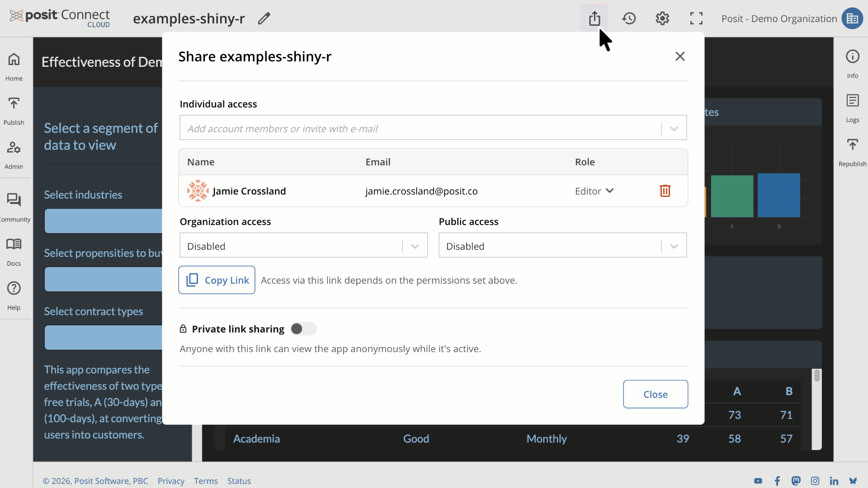Screen dimensions: 868x488
Task: Change Jamie Crossland's Editor role dropdown
Action: 594,191
